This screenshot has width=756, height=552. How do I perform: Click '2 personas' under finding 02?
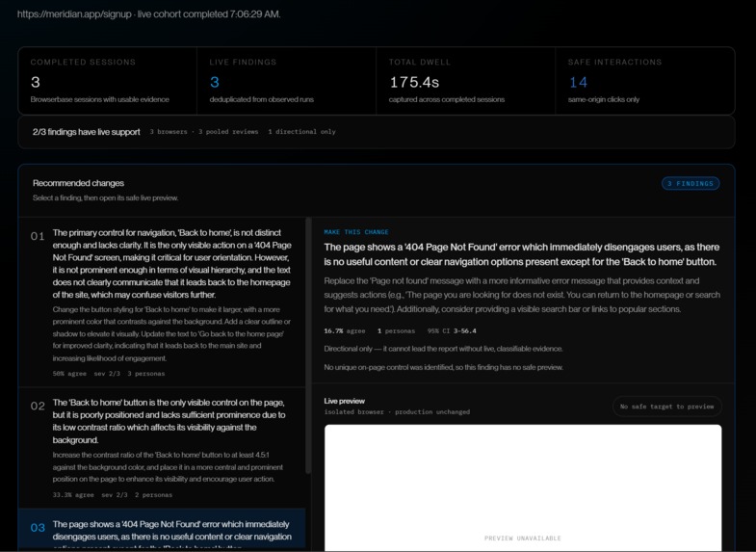point(153,494)
